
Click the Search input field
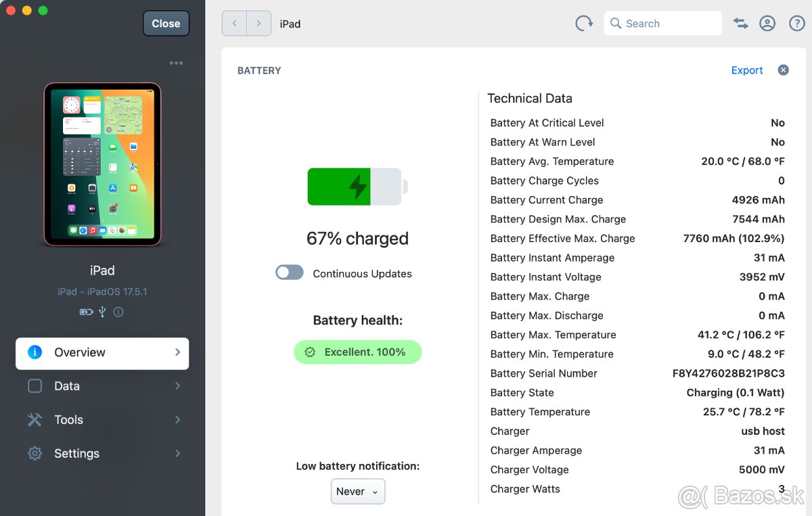click(x=663, y=24)
